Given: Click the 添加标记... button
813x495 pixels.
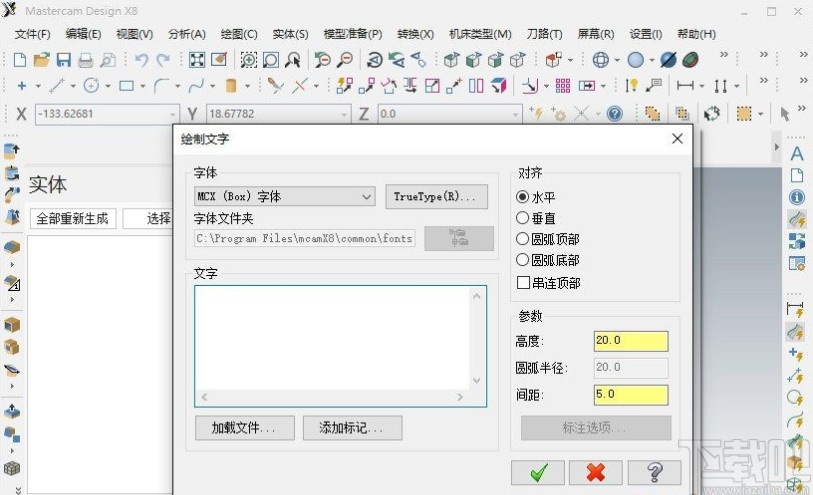Looking at the screenshot, I should [353, 428].
